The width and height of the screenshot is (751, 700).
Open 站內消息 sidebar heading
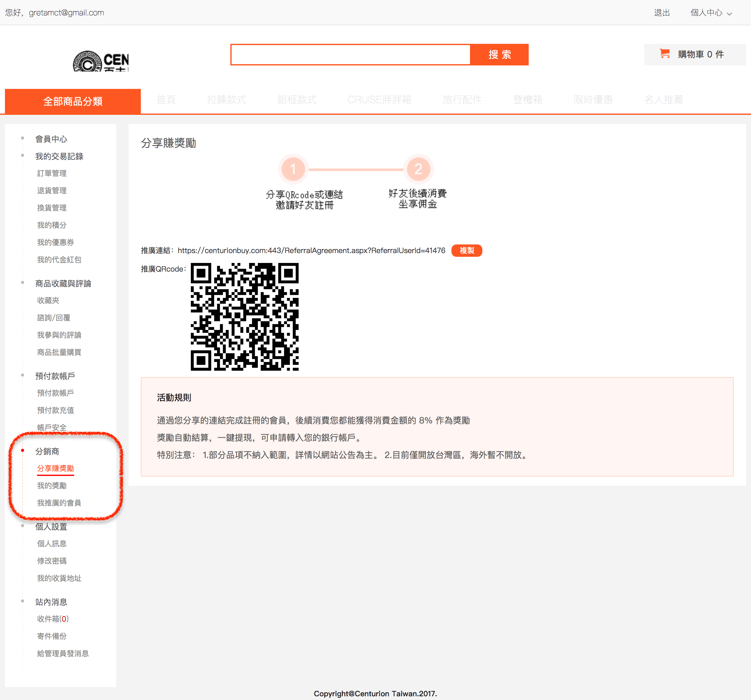(x=51, y=602)
